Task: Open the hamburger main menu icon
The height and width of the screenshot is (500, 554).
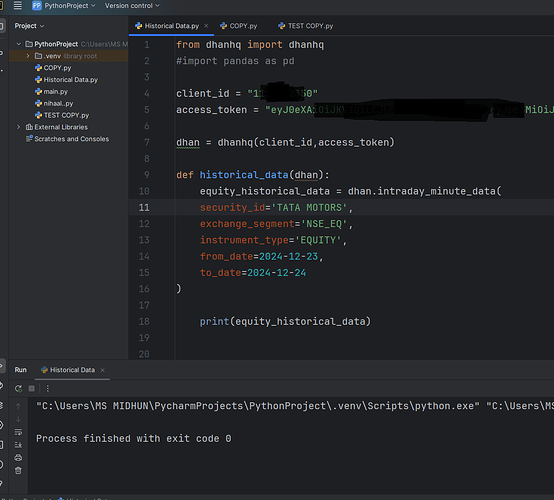Action: pyautogui.click(x=18, y=6)
